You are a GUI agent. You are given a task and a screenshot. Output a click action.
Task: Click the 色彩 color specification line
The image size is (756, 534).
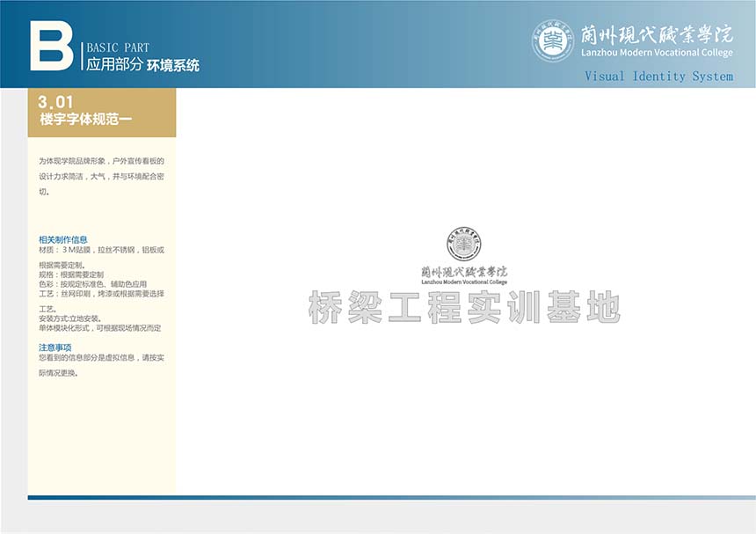tap(91, 284)
